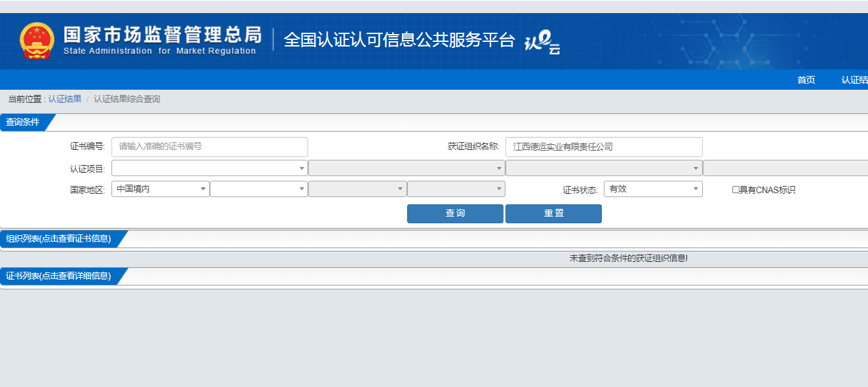Image resolution: width=868 pixels, height=387 pixels.
Task: Click 认证结果综合查询 breadcrumb text
Action: pyautogui.click(x=127, y=99)
